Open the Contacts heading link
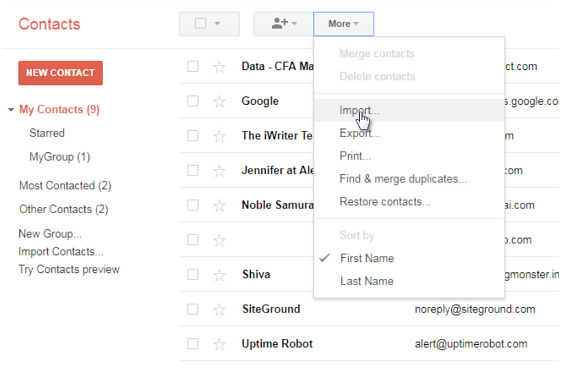The height and width of the screenshot is (371, 561). pyautogui.click(x=49, y=24)
